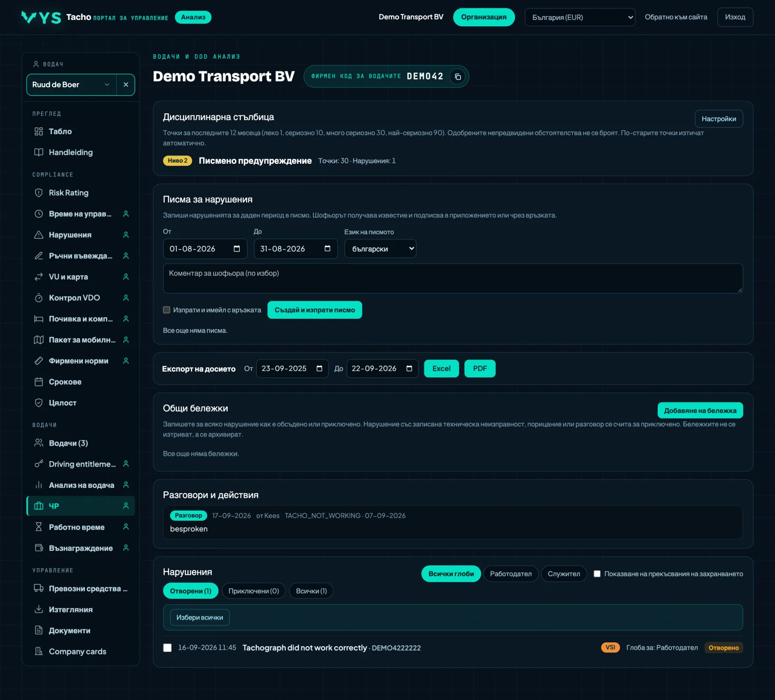The image size is (775, 700).
Task: Click Анализ на водача chart icon
Action: click(39, 485)
